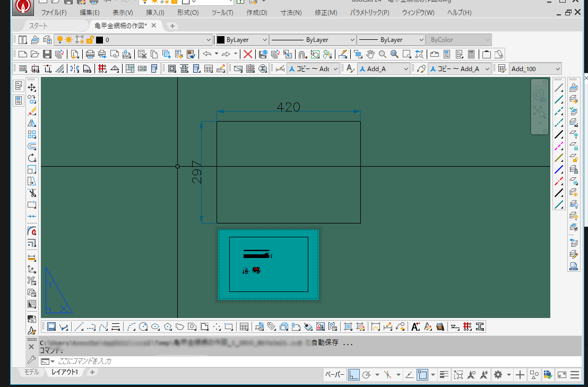588x387 pixels.
Task: Click the ペーパー space button
Action: pos(334,375)
